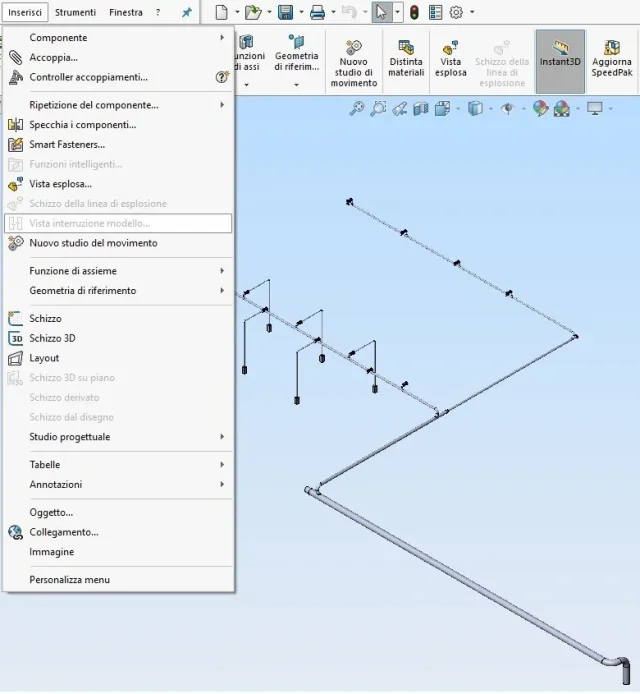Toggle the selection arrow cursor tool
This screenshot has height=694, width=640.
381,12
